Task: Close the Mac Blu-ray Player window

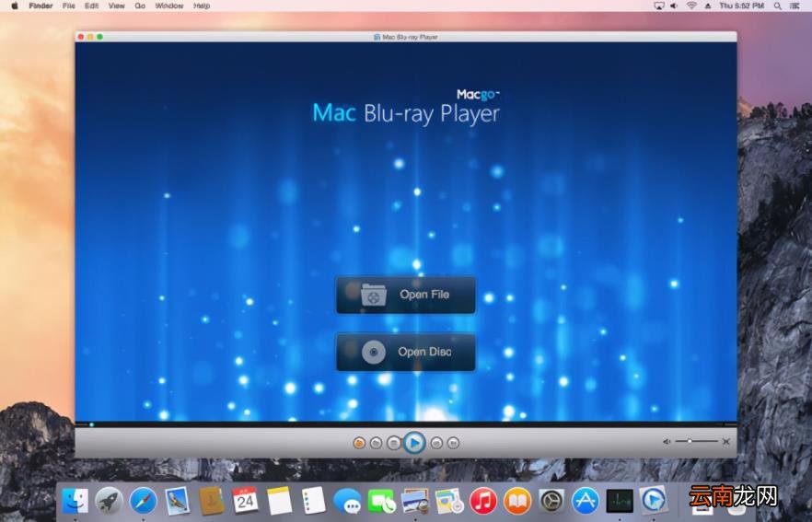Action: 81,37
